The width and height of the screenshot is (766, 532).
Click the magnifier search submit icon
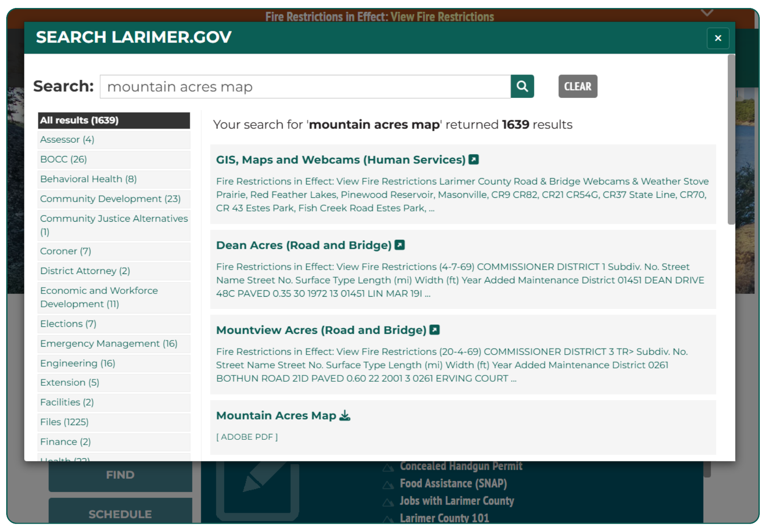pyautogui.click(x=522, y=86)
